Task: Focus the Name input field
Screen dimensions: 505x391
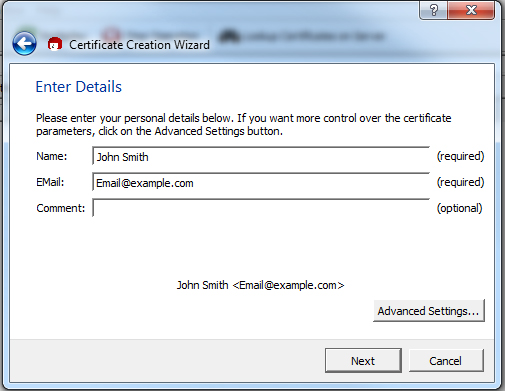Action: tap(261, 156)
